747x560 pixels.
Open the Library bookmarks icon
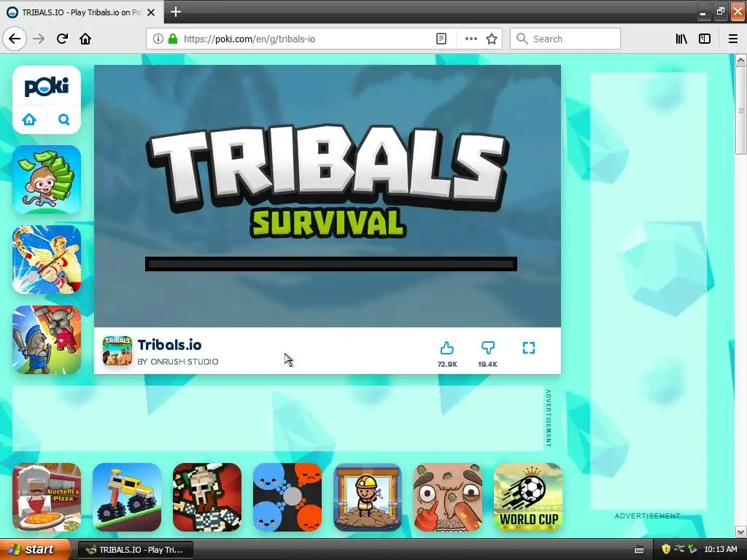(x=681, y=39)
